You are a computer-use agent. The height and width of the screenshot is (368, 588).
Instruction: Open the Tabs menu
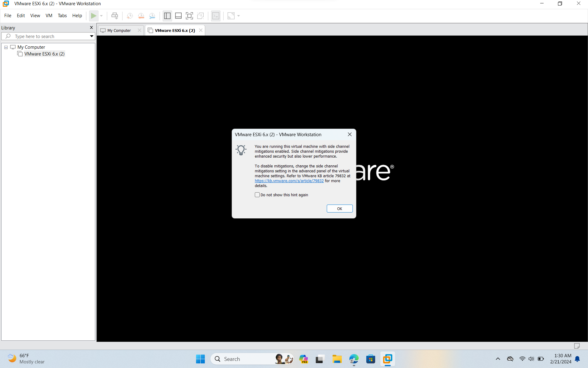(62, 16)
